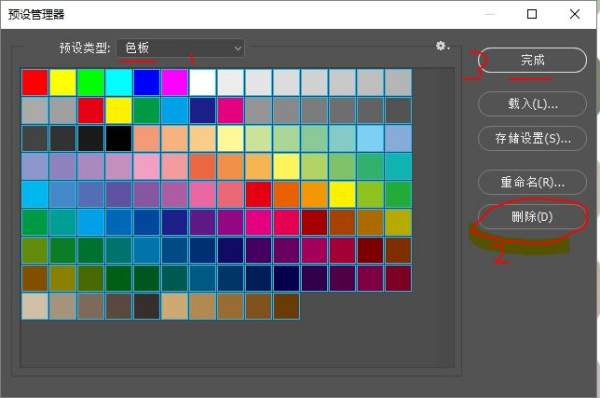The width and height of the screenshot is (600, 398).
Task: Click the 完成 button
Action: tap(532, 60)
